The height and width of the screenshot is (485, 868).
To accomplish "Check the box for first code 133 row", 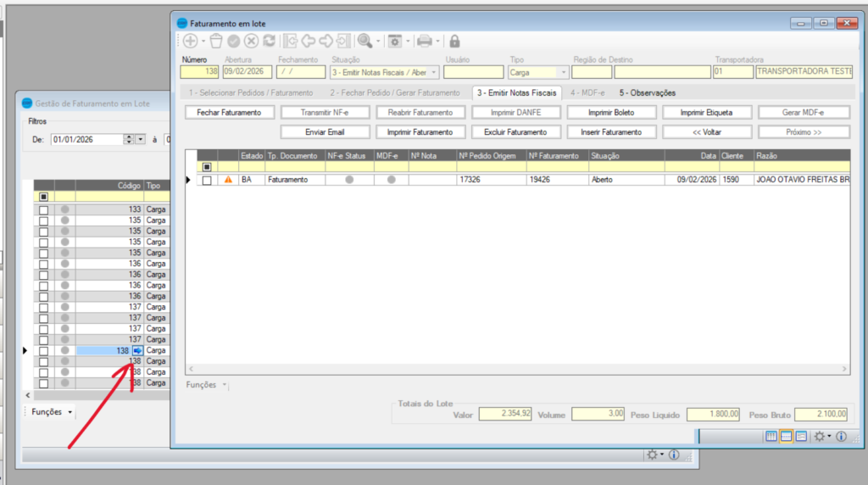I will click(x=44, y=209).
